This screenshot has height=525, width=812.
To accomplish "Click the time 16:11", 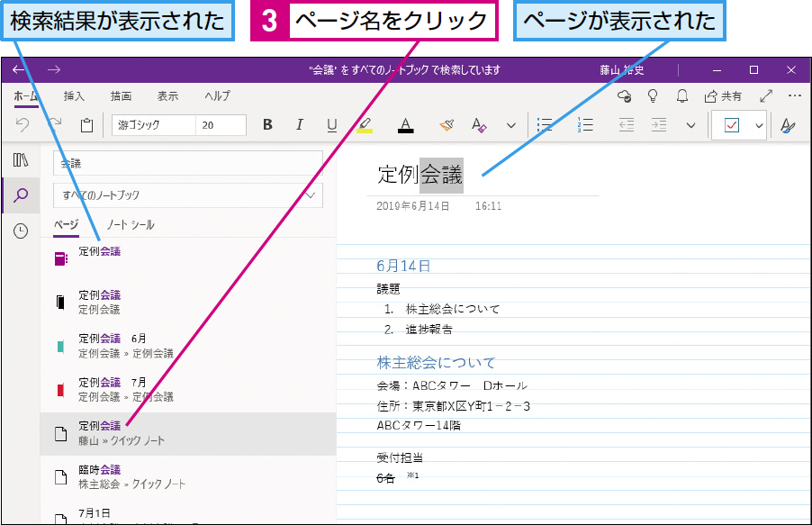I will point(488,206).
